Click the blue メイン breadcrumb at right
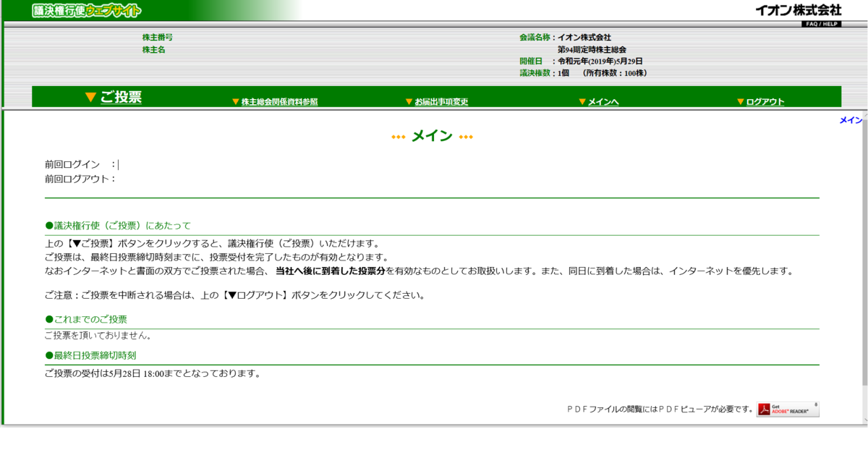Viewport: 868px width, 471px height. 851,120
